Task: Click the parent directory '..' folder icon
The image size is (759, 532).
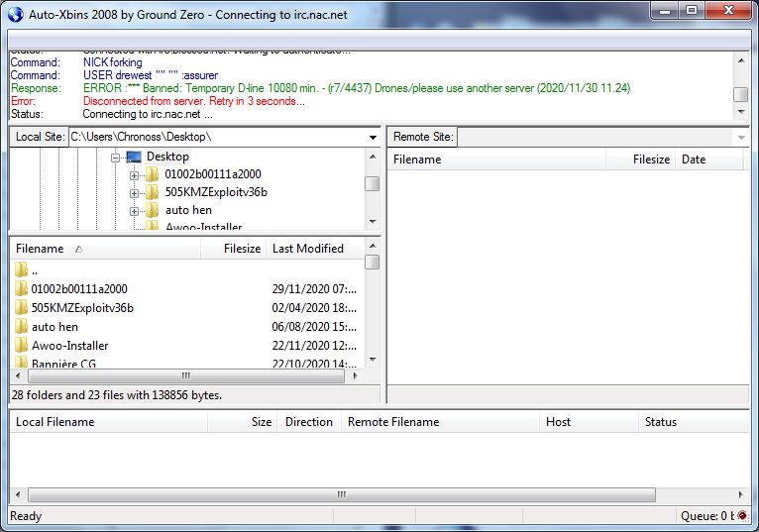Action: click(21, 269)
